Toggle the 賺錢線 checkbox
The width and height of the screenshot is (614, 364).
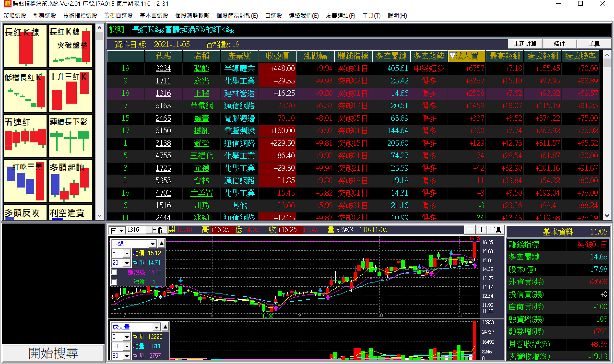pyautogui.click(x=114, y=272)
